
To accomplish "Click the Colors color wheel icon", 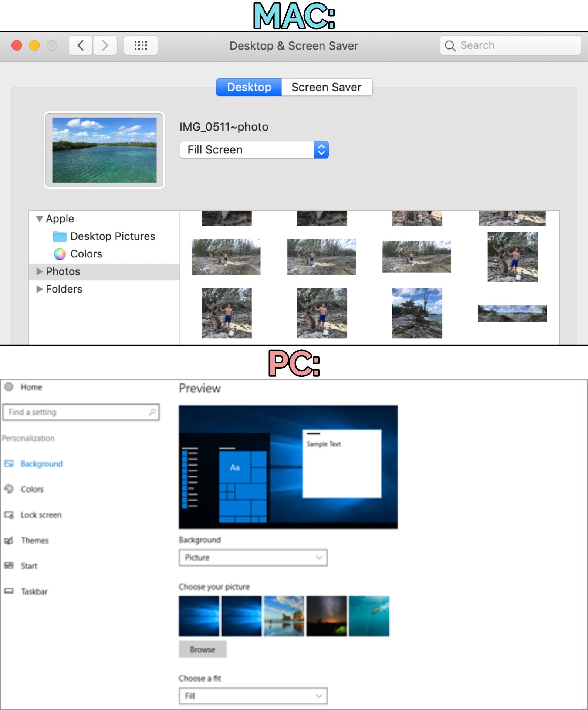I will [x=60, y=254].
